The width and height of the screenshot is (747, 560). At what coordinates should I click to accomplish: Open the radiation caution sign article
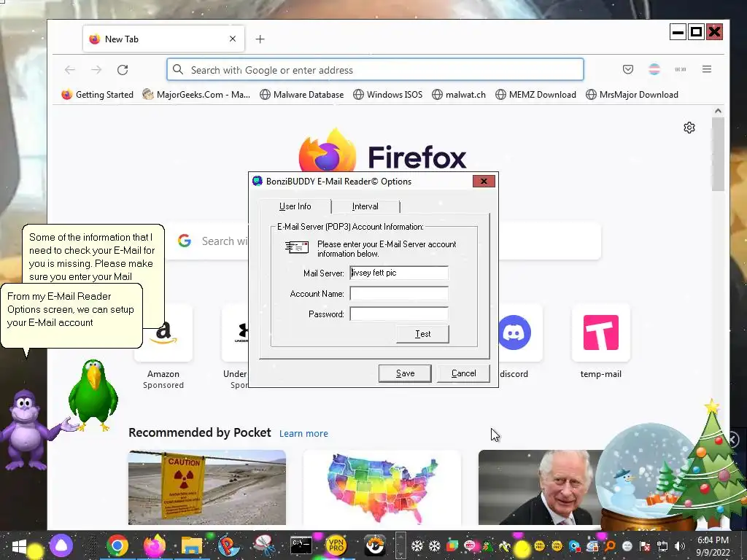pyautogui.click(x=207, y=487)
